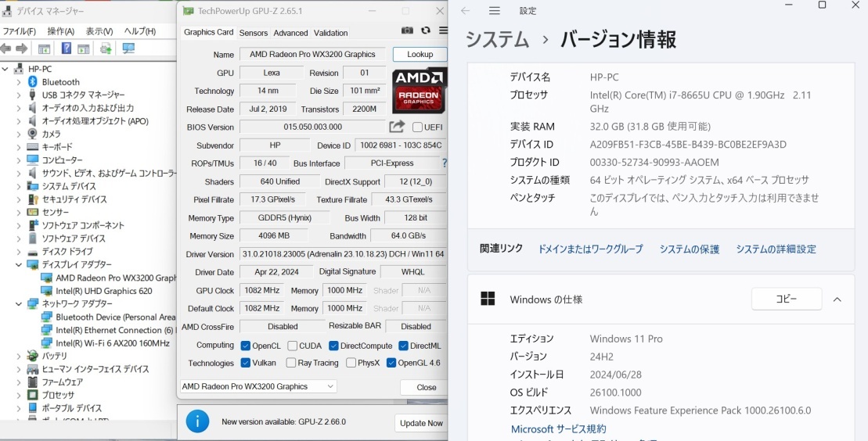This screenshot has width=868, height=441.
Task: Switch to the Advanced tab in GPU-Z
Action: click(290, 33)
